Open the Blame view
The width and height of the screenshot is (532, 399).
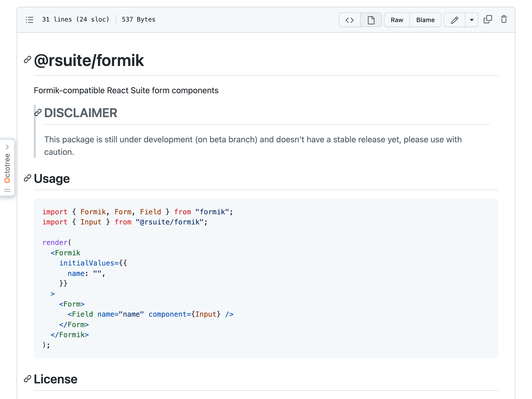click(x=425, y=20)
